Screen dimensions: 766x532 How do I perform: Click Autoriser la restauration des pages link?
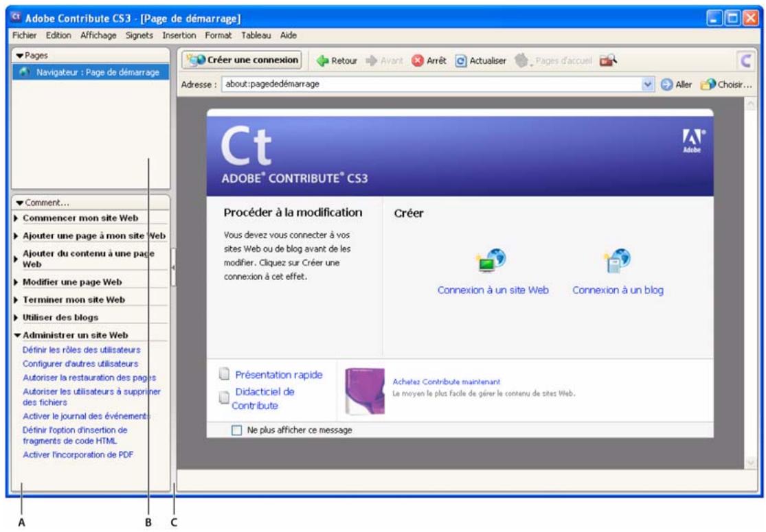coord(89,378)
